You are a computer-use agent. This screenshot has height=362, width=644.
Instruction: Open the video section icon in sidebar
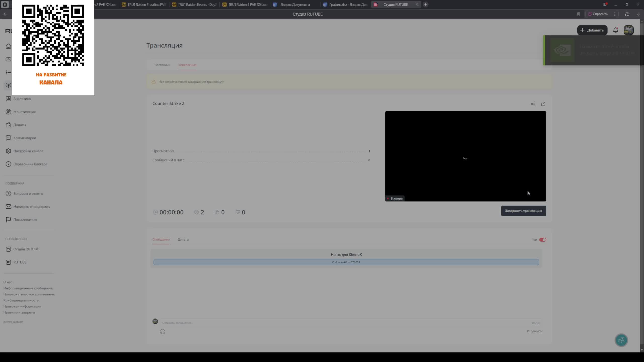[x=8, y=59]
